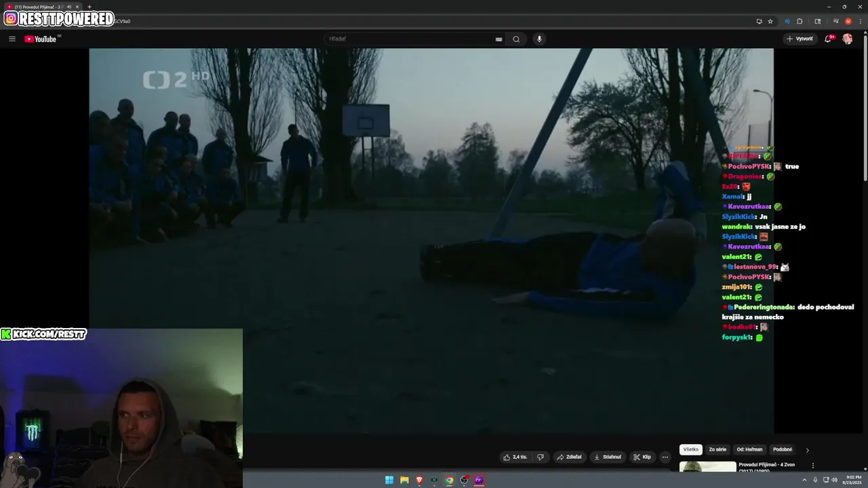Click the tab audio speaker indicator
868x488 pixels.
click(x=68, y=7)
